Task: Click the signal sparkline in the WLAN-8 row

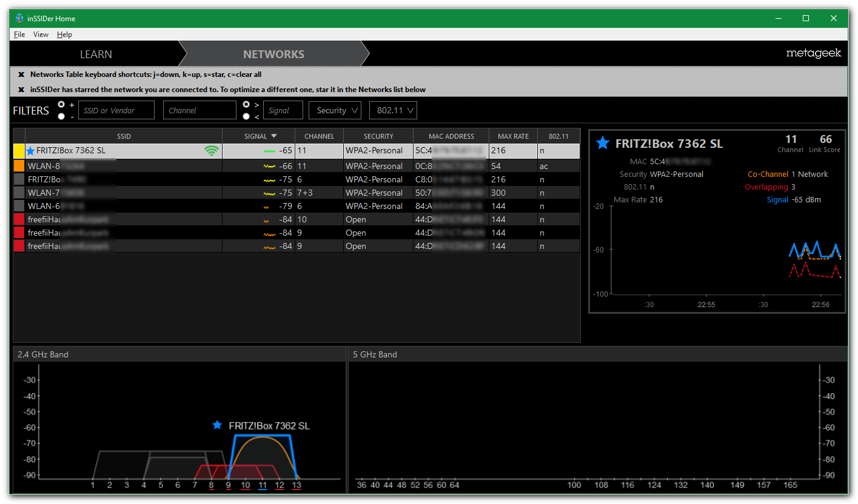Action: (x=270, y=166)
